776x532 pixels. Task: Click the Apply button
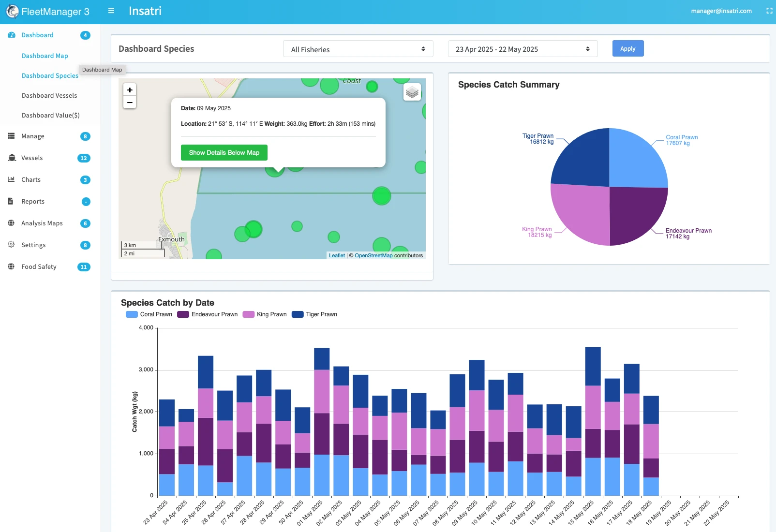click(x=627, y=49)
